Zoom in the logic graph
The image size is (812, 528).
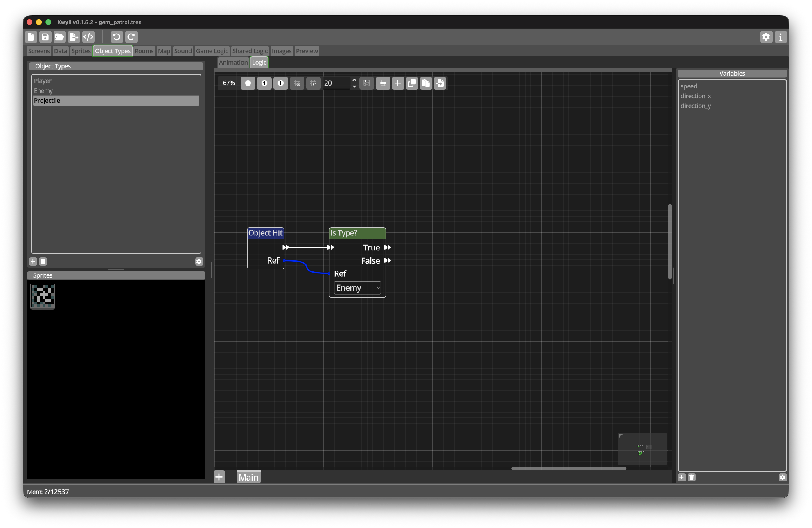pos(281,83)
